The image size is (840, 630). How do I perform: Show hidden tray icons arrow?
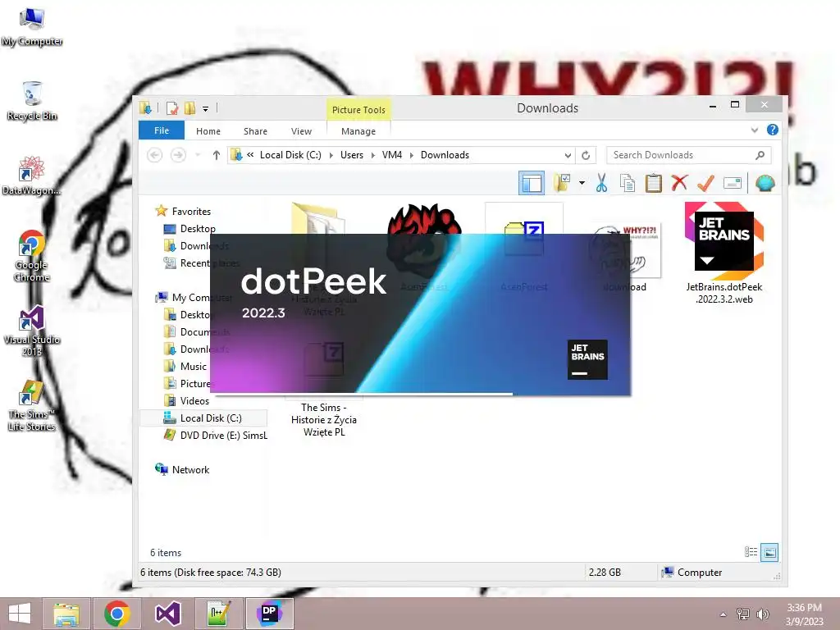[x=724, y=614]
